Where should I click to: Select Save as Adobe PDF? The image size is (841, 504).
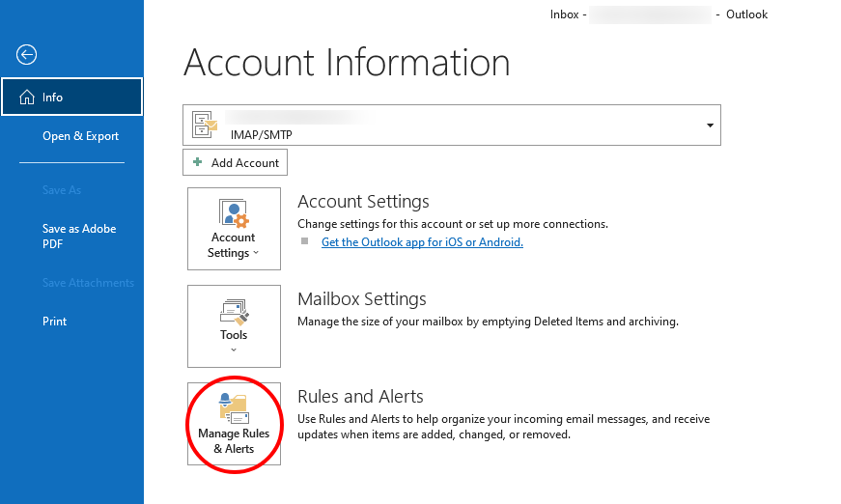[79, 236]
